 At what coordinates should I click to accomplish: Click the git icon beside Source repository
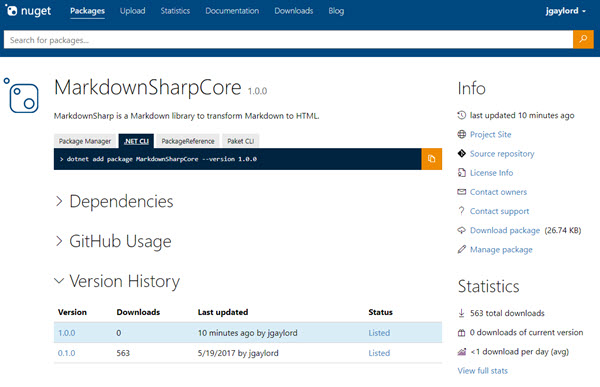(x=461, y=153)
